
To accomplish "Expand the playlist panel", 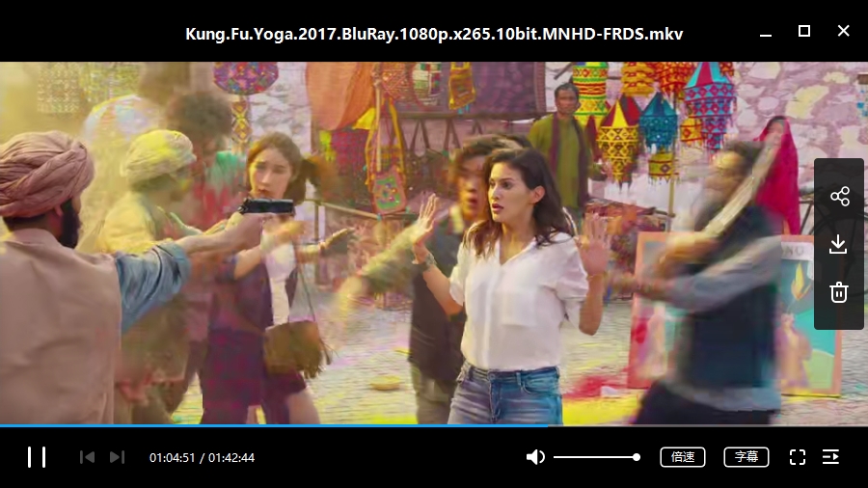I will [830, 457].
